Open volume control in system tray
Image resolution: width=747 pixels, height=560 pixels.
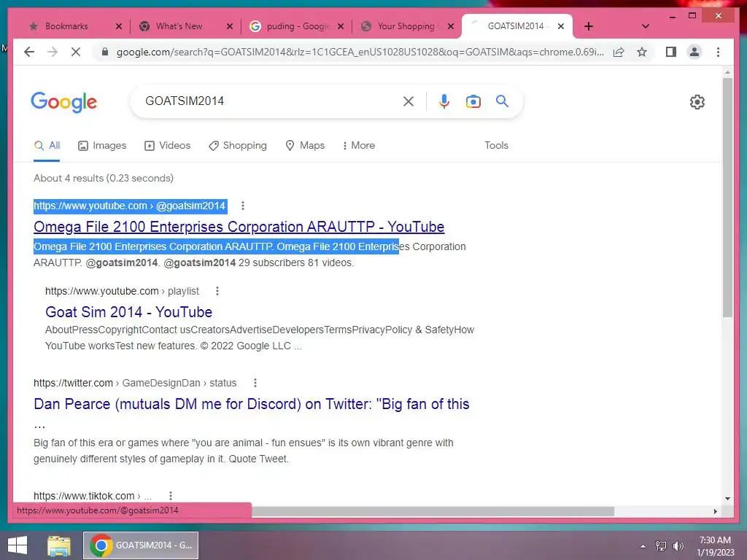[x=678, y=545]
